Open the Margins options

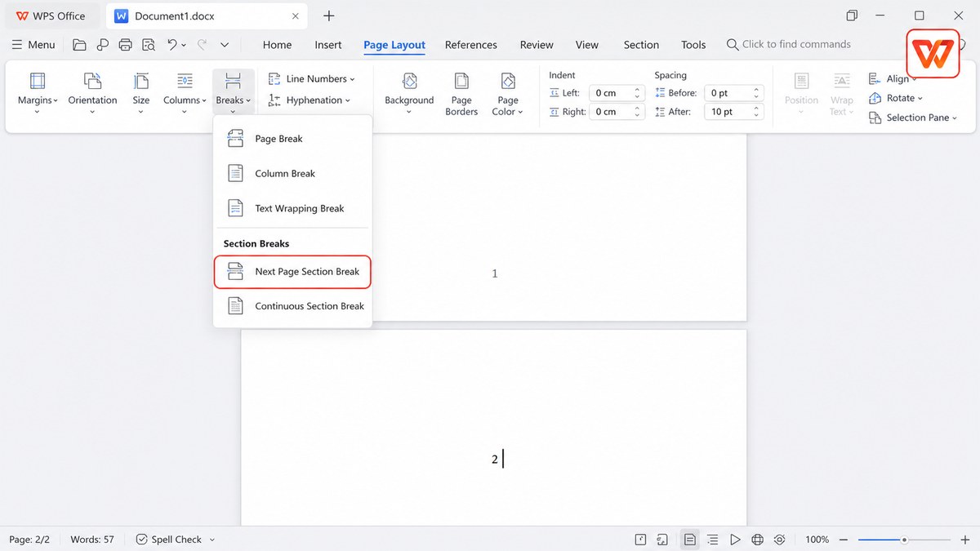tap(38, 91)
